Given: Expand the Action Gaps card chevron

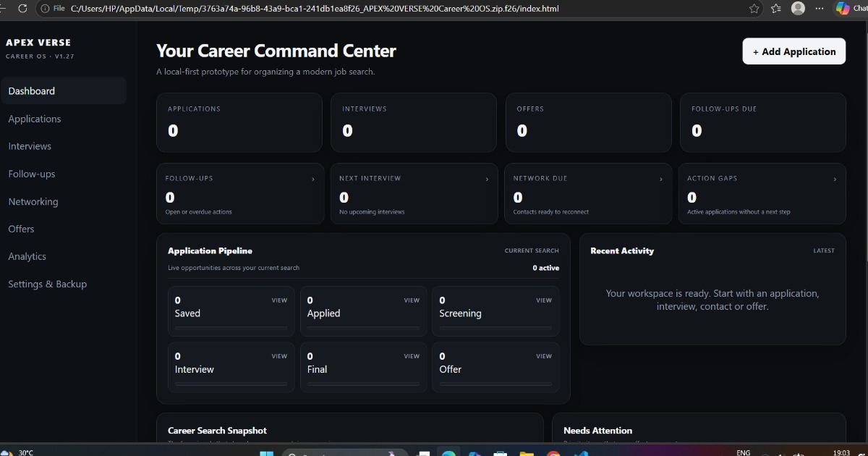Looking at the screenshot, I should tap(835, 179).
